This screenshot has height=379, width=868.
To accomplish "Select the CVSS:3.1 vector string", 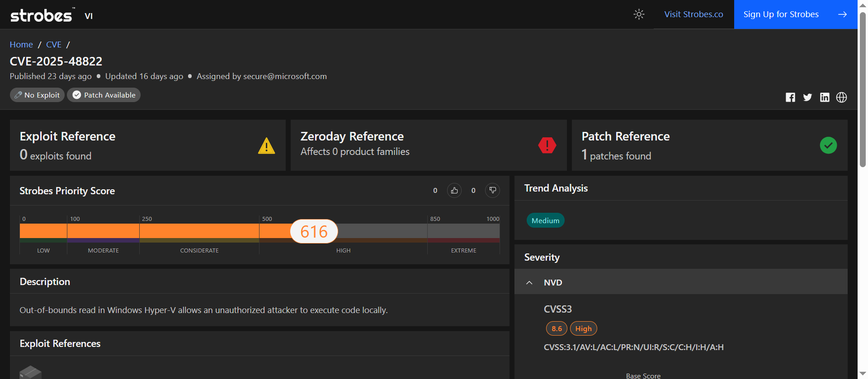I will point(633,347).
